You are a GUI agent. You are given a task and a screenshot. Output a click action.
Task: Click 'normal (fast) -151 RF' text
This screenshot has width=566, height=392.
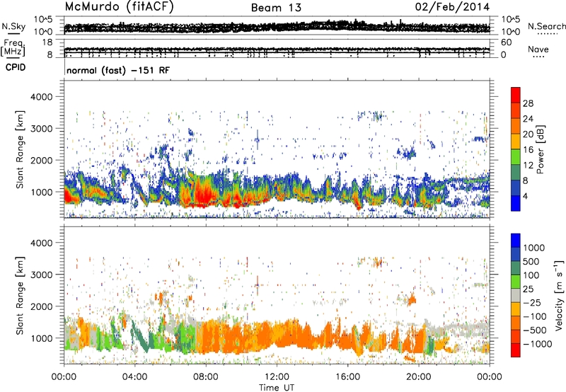tap(118, 70)
